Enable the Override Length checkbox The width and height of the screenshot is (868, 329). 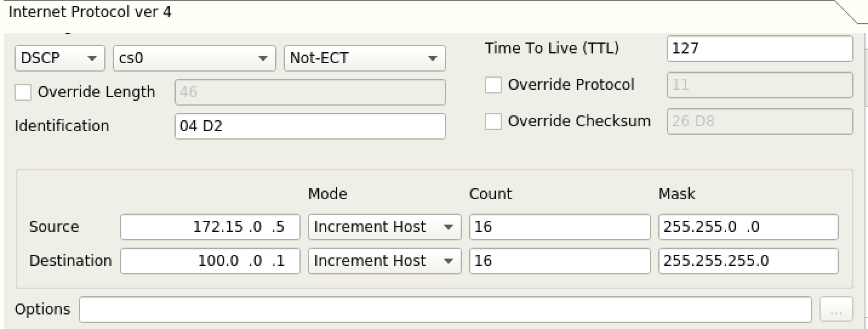(x=23, y=92)
